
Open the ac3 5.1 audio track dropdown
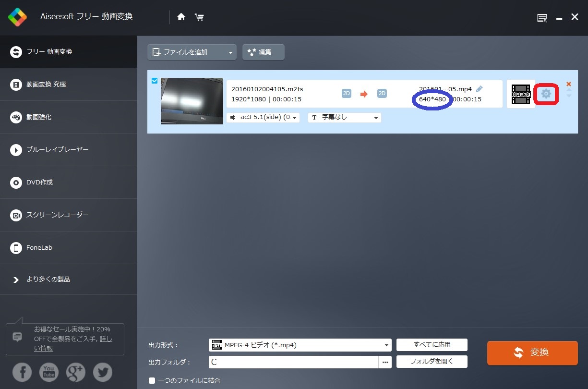263,117
